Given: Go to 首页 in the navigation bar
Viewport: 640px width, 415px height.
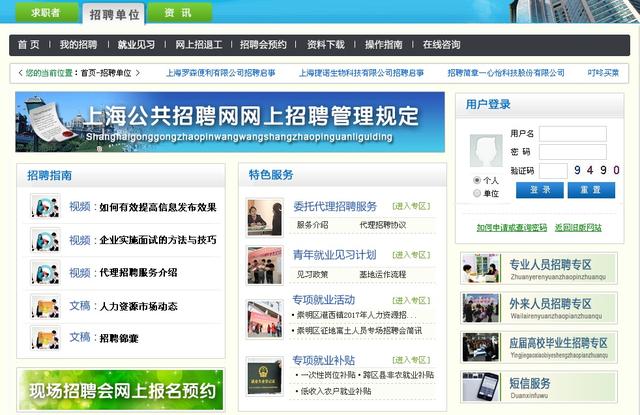Looking at the screenshot, I should 29,45.
